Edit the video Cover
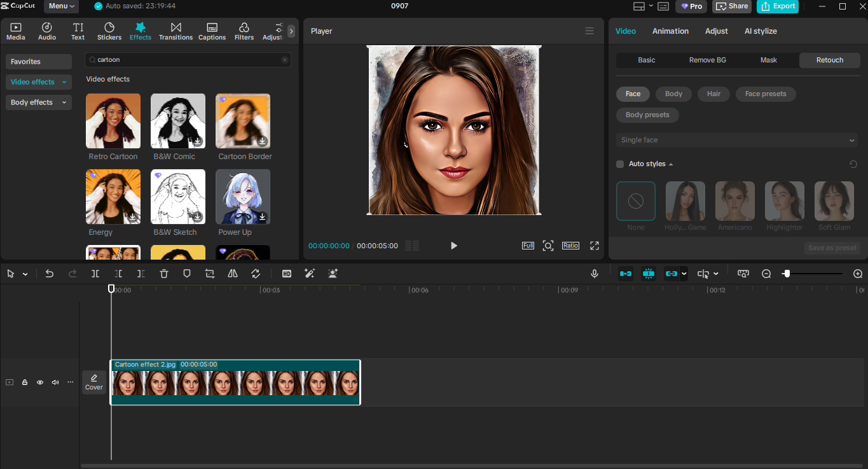The image size is (868, 469). tap(93, 382)
